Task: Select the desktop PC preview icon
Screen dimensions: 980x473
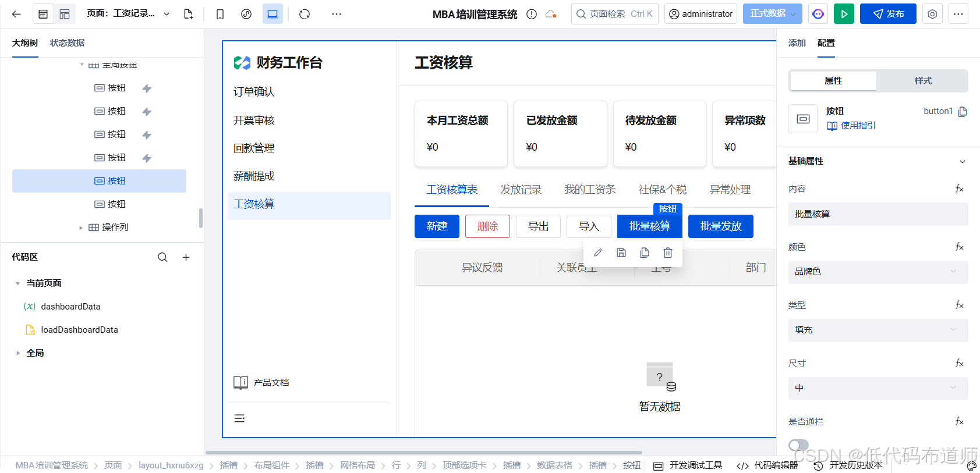Action: point(273,14)
